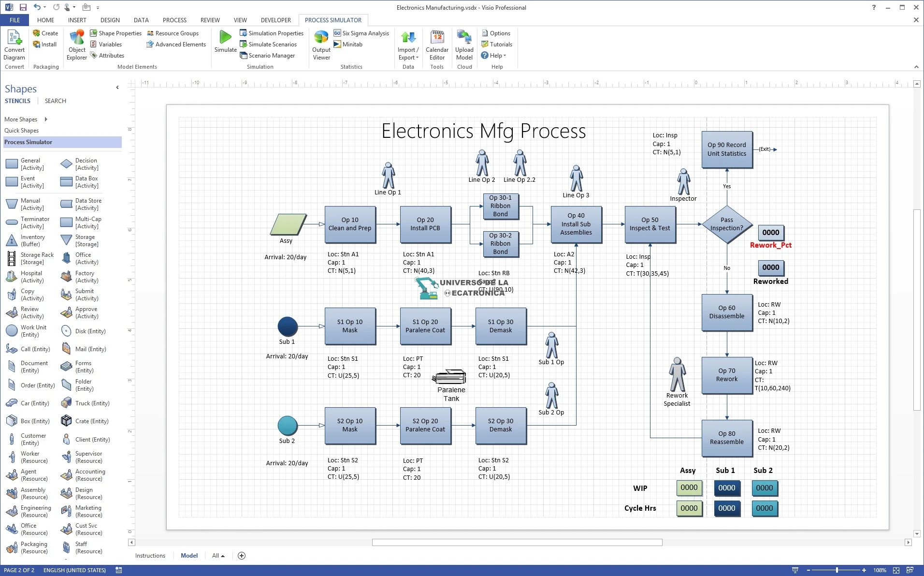This screenshot has height=576, width=924.
Task: Open the SEARCH shapes link
Action: click(55, 101)
